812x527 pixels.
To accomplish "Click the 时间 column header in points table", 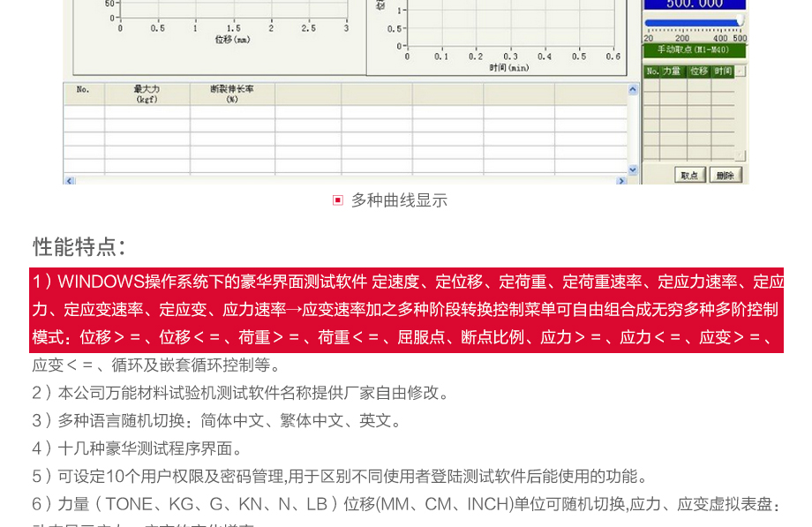I will click(723, 72).
